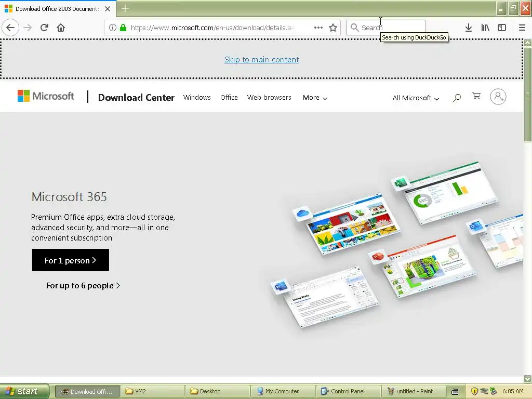Image resolution: width=532 pixels, height=399 pixels.
Task: Click the DuckDuckGo search field
Action: coord(385,28)
